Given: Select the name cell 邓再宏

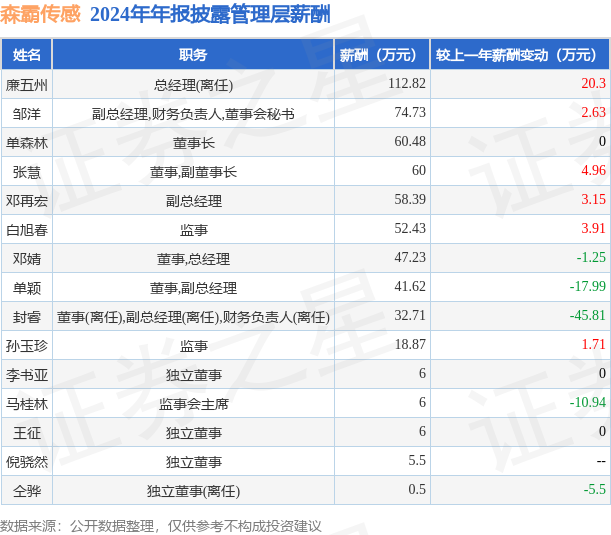Looking at the screenshot, I should (x=26, y=201).
